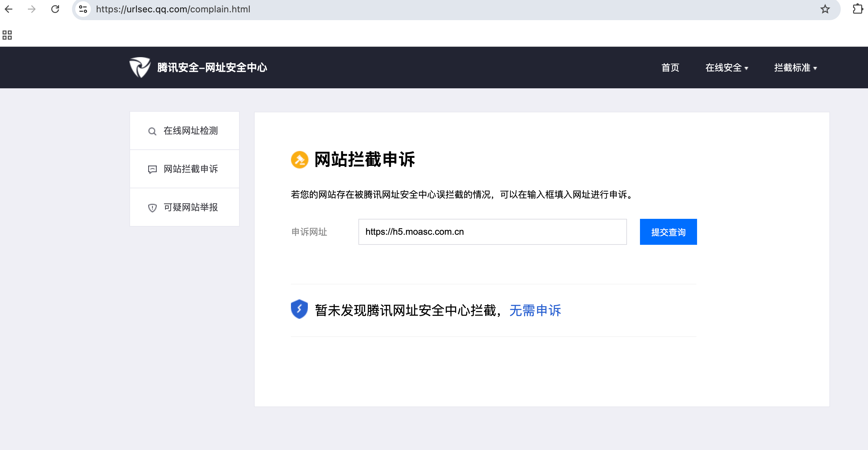This screenshot has height=450, width=868.
Task: Go to 首页 in navigation bar
Action: [x=670, y=68]
